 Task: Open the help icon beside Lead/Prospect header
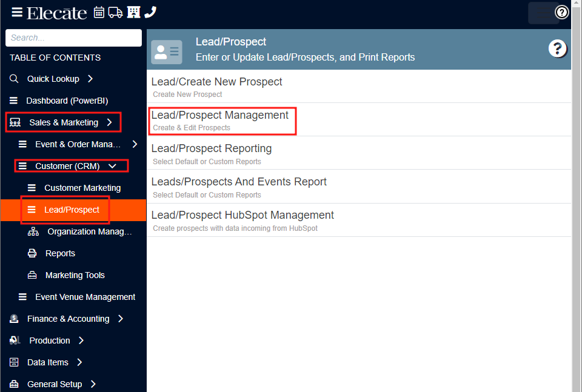[x=557, y=48]
